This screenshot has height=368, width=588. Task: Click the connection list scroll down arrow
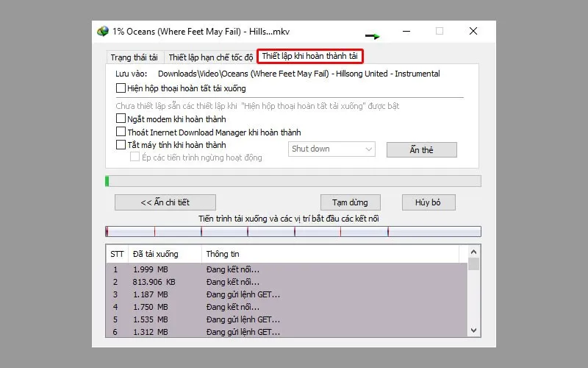[x=473, y=330]
